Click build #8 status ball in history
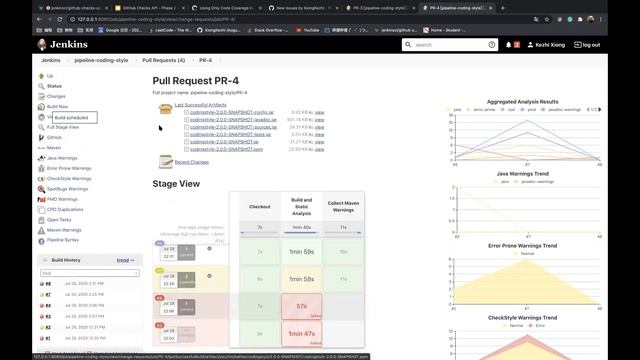The image size is (640, 360). coord(42,284)
